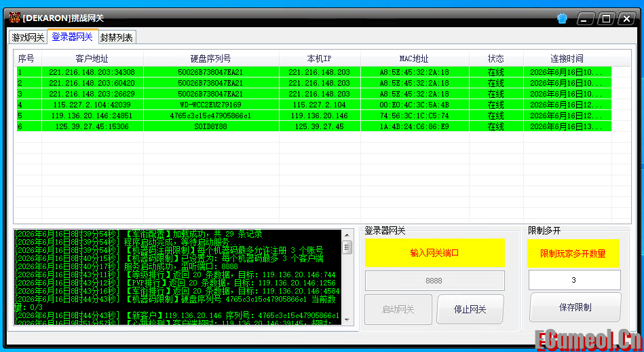Click local IP 125.39.27.45 cell
Viewport: 644px width, 352px height.
click(320, 126)
